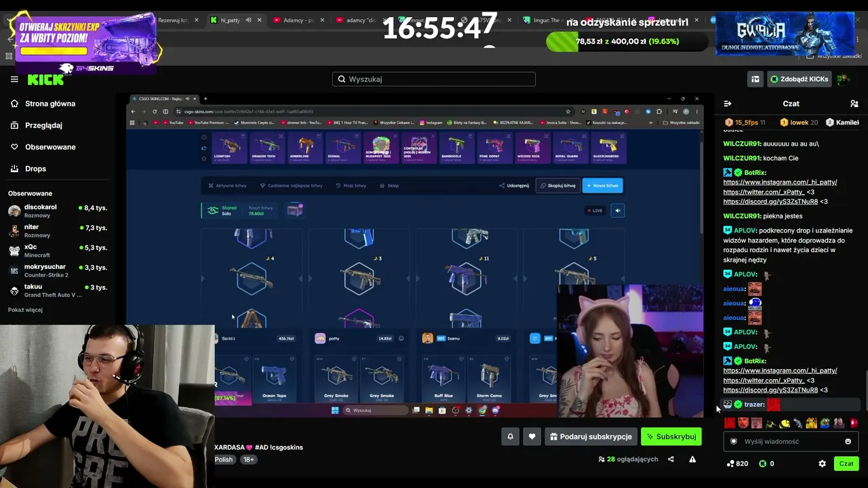Open the Obserwowane sidebar section
Screen dimensions: 868x488
(x=50, y=147)
